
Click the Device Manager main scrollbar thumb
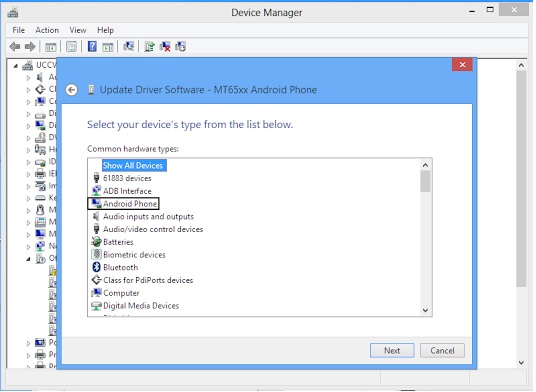coord(521,179)
